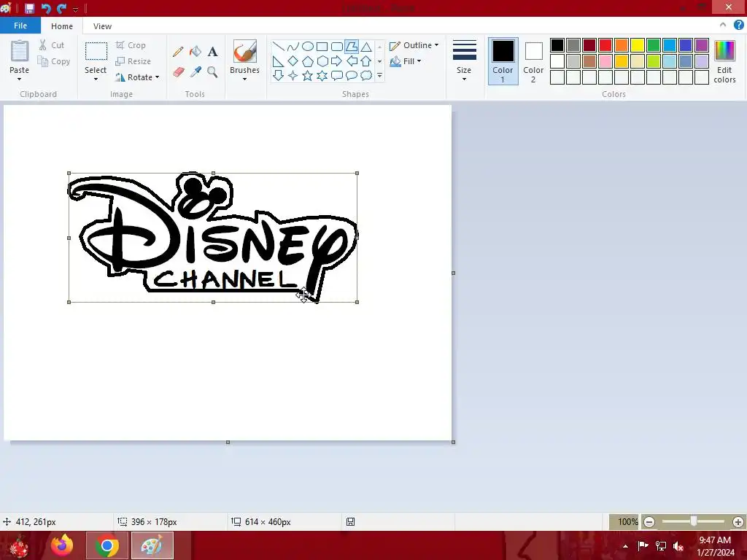The image size is (747, 560).
Task: Switch to the Home tab
Action: (x=62, y=26)
